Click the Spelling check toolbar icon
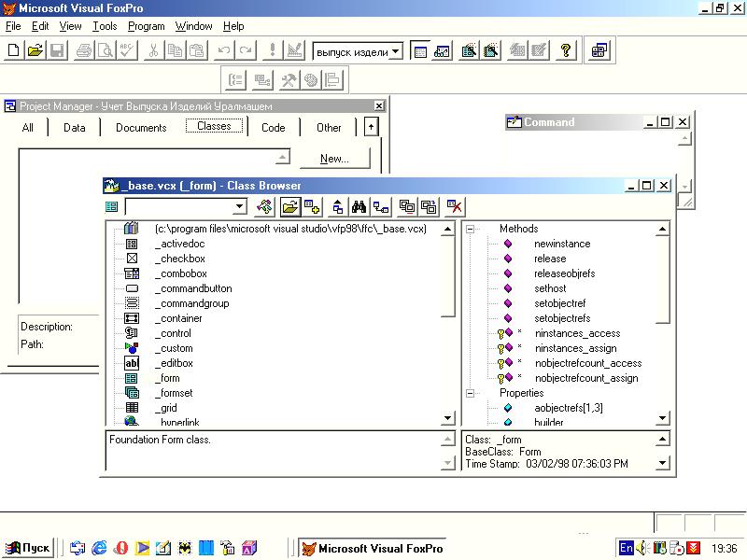This screenshot has width=747, height=560. tap(127, 50)
